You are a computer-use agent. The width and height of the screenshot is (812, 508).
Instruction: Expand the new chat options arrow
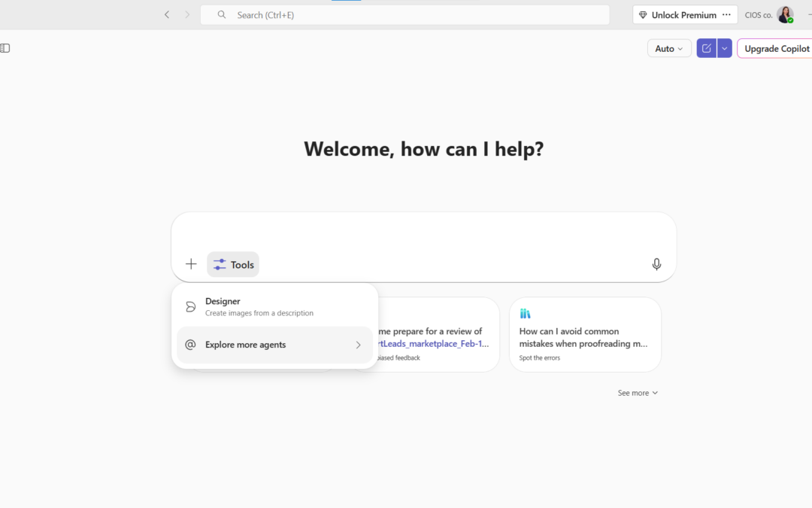pos(725,48)
